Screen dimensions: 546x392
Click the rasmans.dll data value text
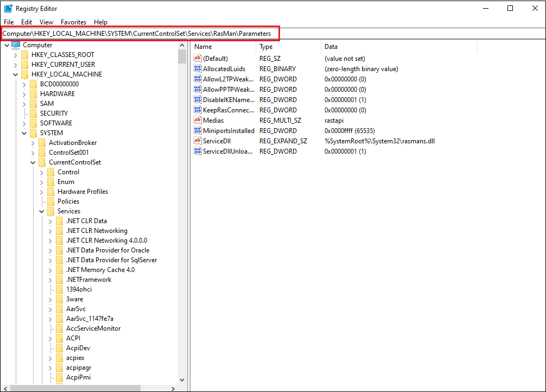(379, 141)
